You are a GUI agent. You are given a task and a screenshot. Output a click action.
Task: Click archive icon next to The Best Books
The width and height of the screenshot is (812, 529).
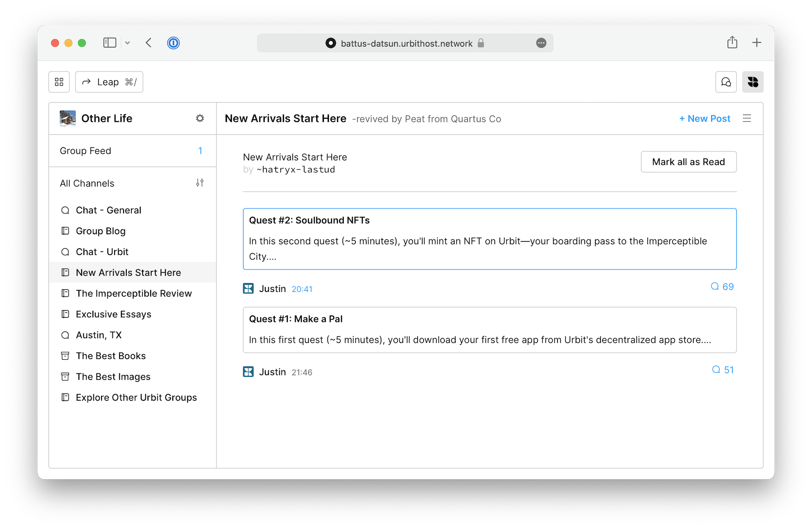pos(65,356)
